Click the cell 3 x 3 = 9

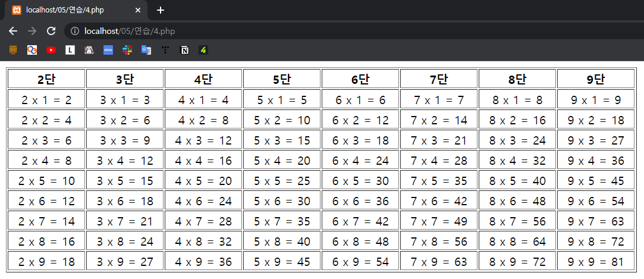point(125,140)
